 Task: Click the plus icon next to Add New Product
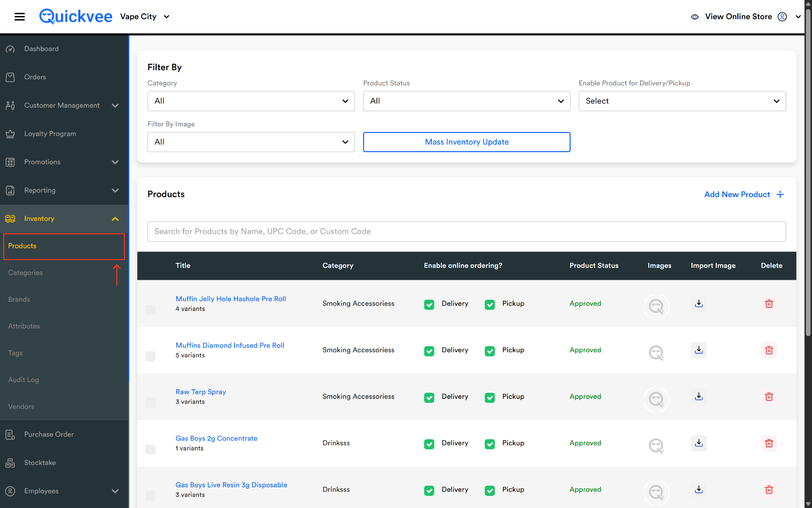[780, 195]
